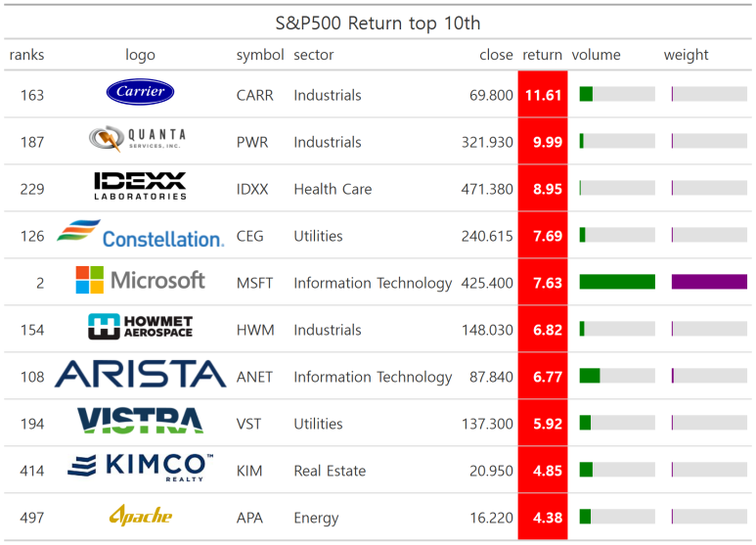Click the close column header
Image resolution: width=756 pixels, height=545 pixels.
coord(496,55)
